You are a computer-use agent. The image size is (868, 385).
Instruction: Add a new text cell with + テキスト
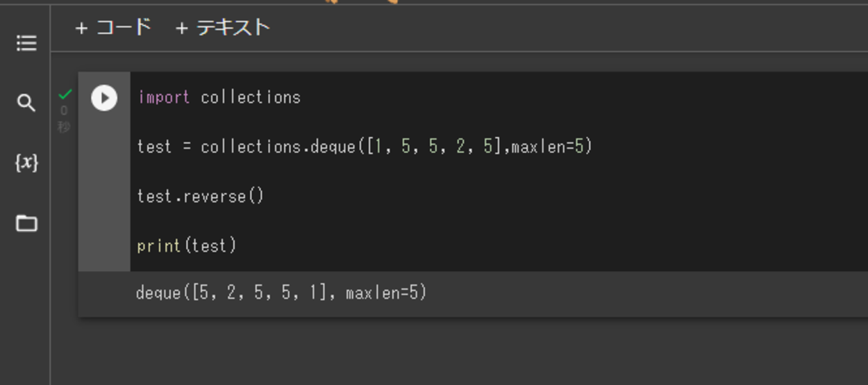[x=222, y=28]
